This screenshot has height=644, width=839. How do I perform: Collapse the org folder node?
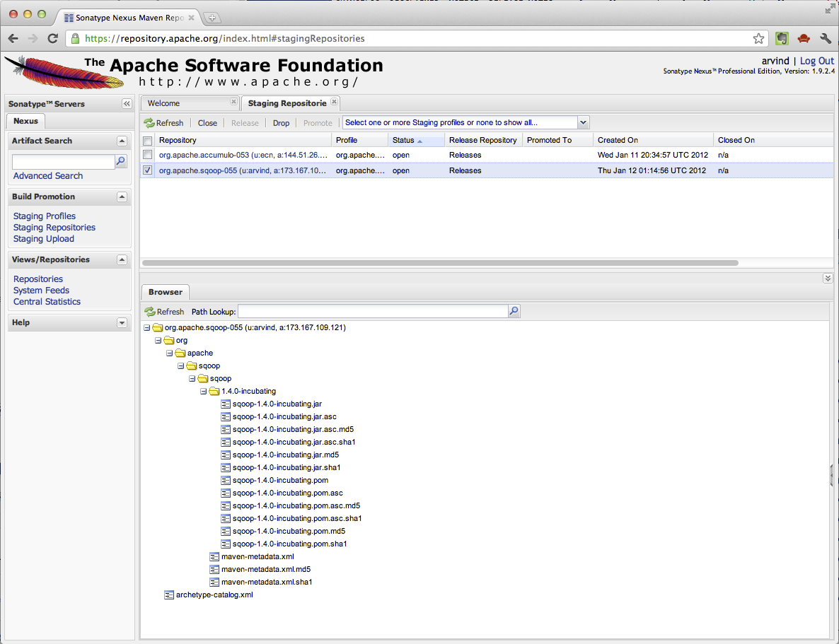click(x=158, y=341)
